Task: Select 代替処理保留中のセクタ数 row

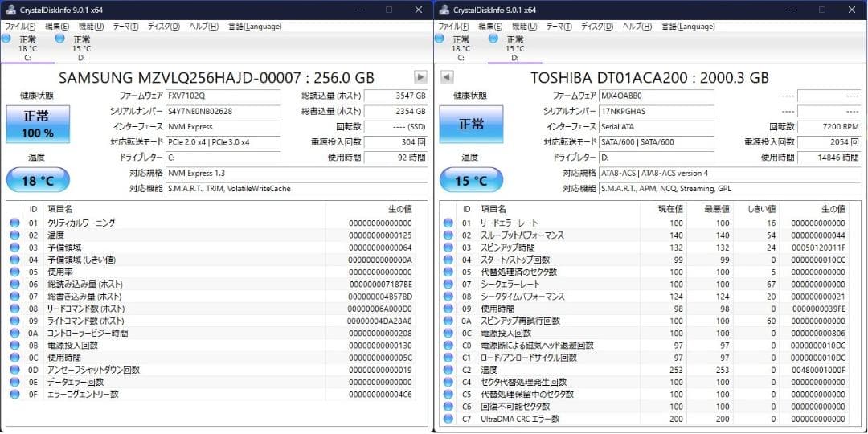Action: (645, 394)
